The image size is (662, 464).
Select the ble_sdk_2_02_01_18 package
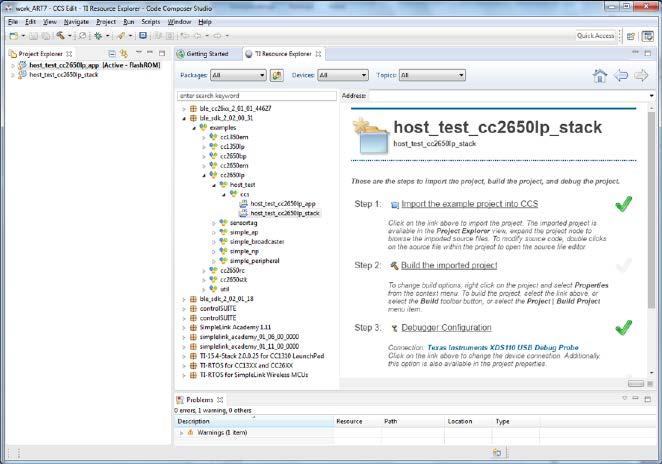point(226,299)
